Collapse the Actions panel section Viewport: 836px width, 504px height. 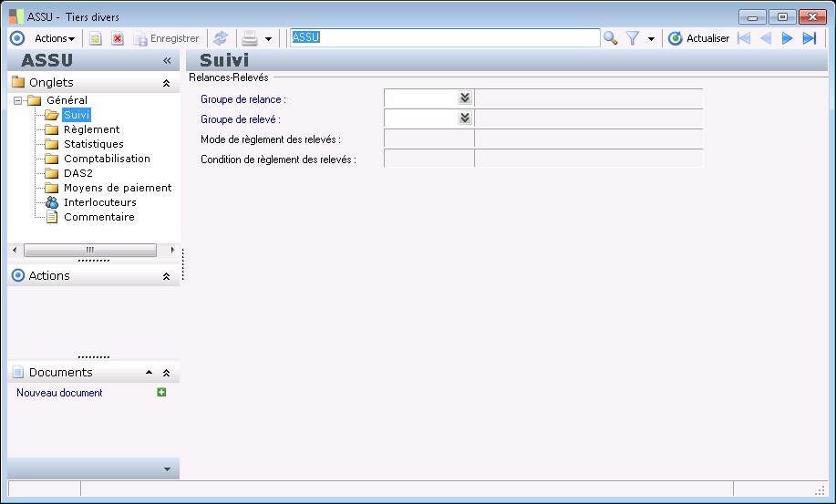coord(166,276)
